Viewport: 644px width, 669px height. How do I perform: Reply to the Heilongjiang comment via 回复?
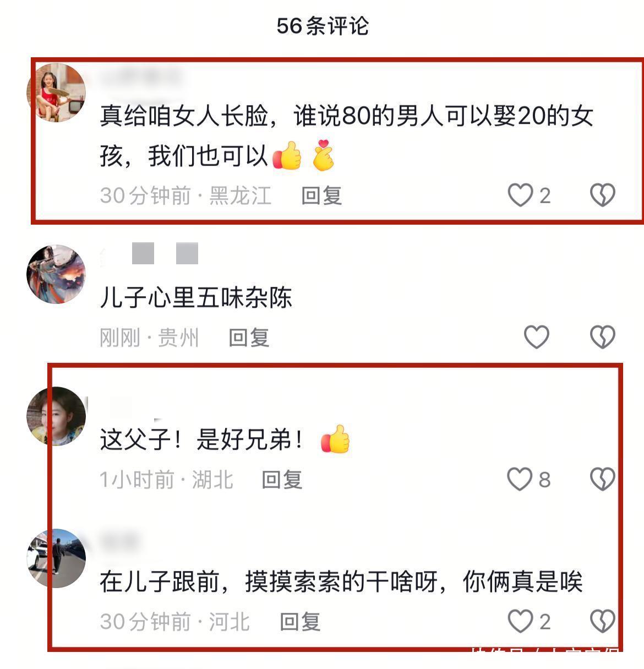click(321, 195)
